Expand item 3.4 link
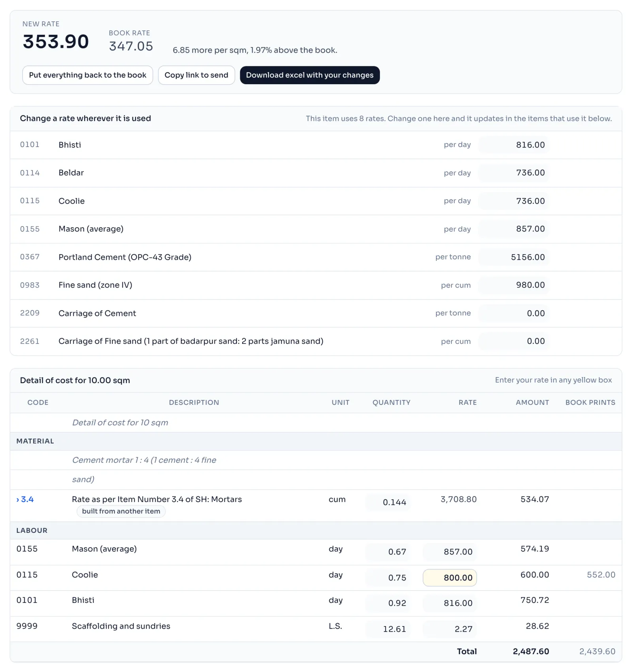The width and height of the screenshot is (632, 672). pos(25,499)
